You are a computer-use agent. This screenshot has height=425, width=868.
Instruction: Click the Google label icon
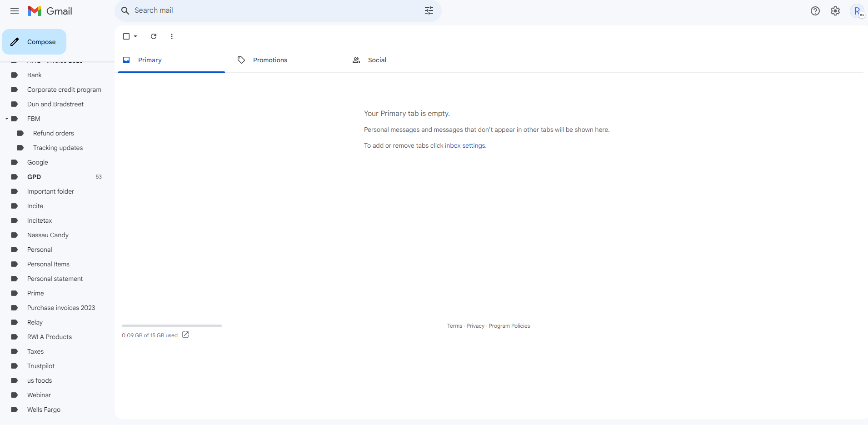point(15,162)
